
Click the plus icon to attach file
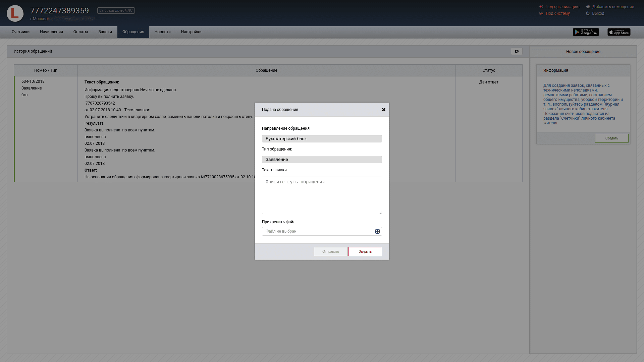[x=377, y=231]
